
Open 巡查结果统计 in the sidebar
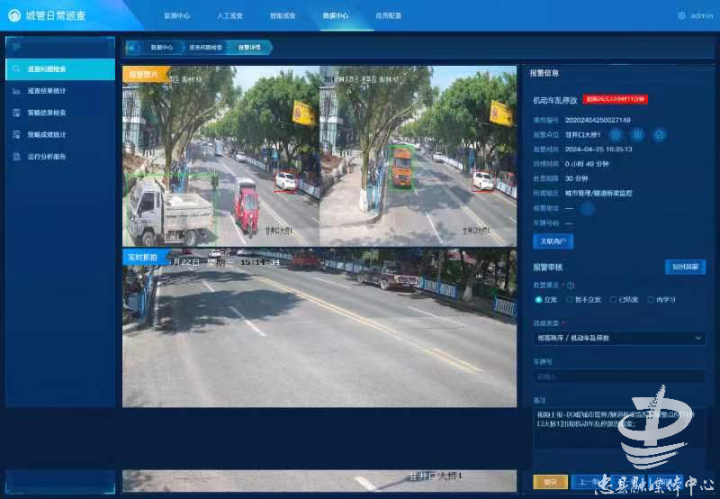click(x=47, y=91)
